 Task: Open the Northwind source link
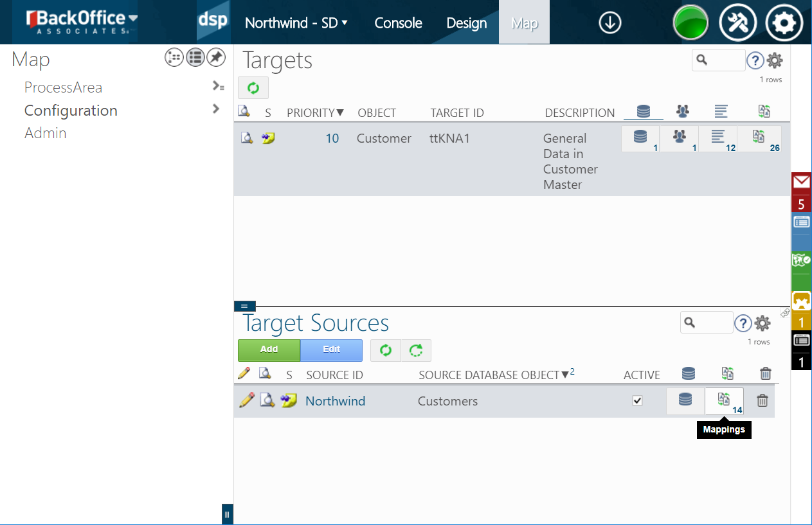335,401
